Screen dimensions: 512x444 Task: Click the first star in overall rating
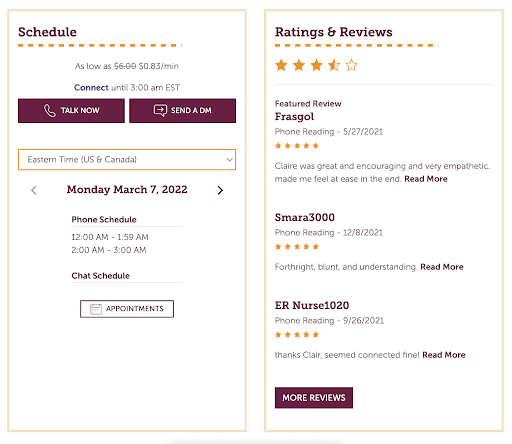click(281, 65)
